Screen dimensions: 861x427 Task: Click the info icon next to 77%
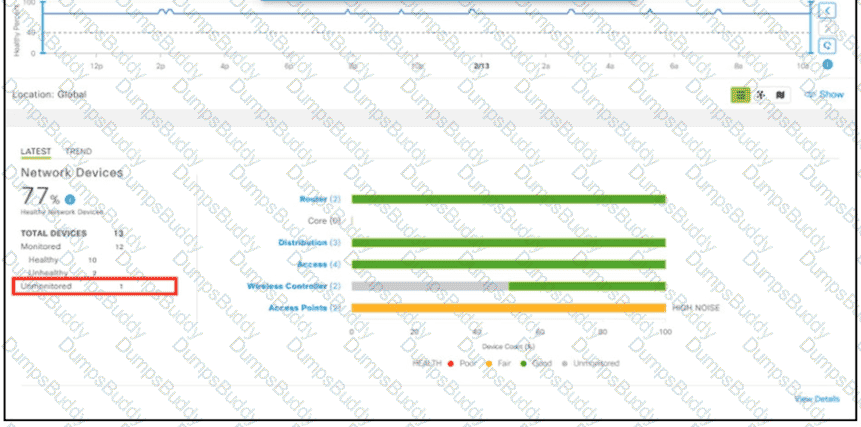click(70, 199)
